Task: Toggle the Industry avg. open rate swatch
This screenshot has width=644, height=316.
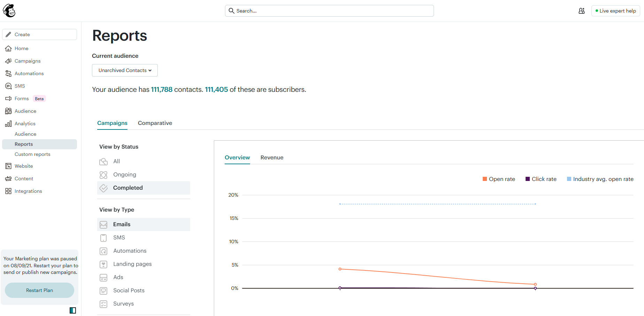Action: click(569, 179)
